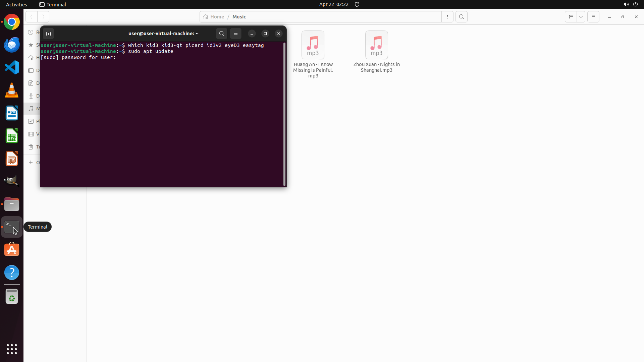The width and height of the screenshot is (644, 362).
Task: Click the Terminal search icon
Action: 221,34
